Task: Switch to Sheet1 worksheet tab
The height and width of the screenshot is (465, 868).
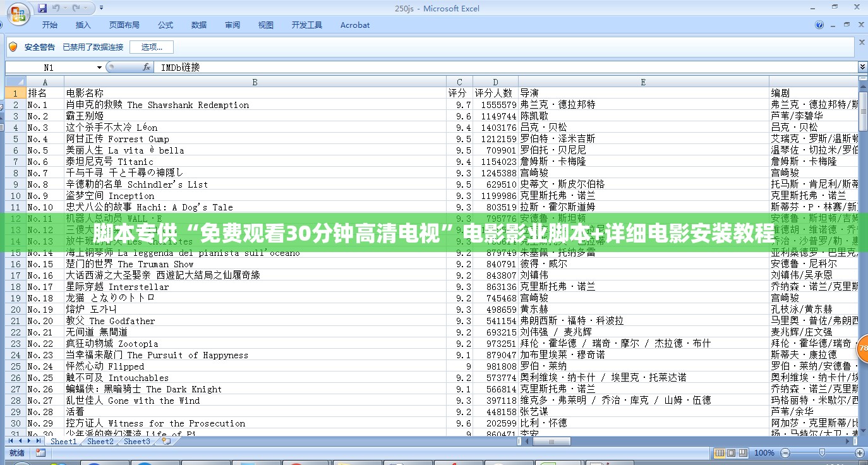Action: (x=63, y=442)
